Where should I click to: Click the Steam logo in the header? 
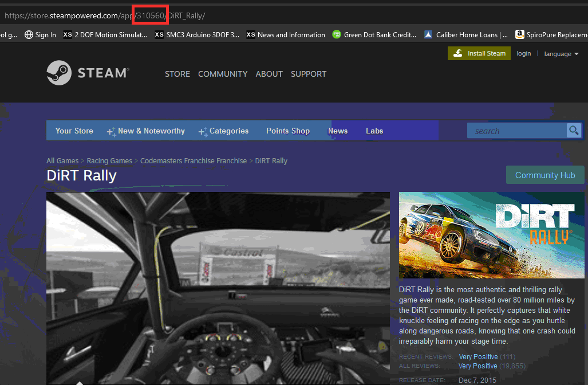pyautogui.click(x=88, y=73)
